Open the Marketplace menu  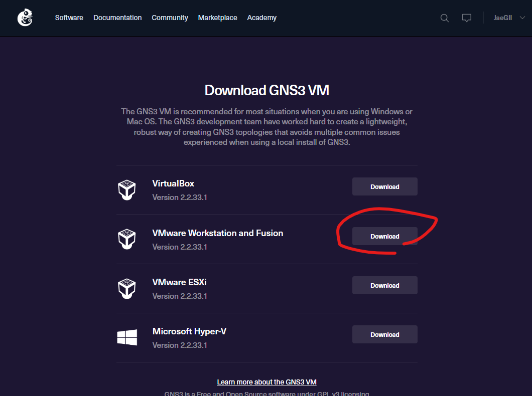(217, 18)
